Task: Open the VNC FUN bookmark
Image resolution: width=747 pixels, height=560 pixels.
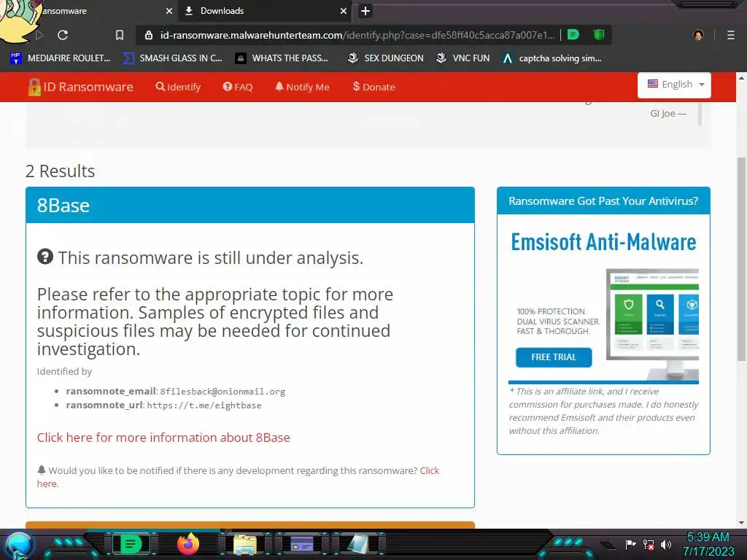Action: click(463, 58)
